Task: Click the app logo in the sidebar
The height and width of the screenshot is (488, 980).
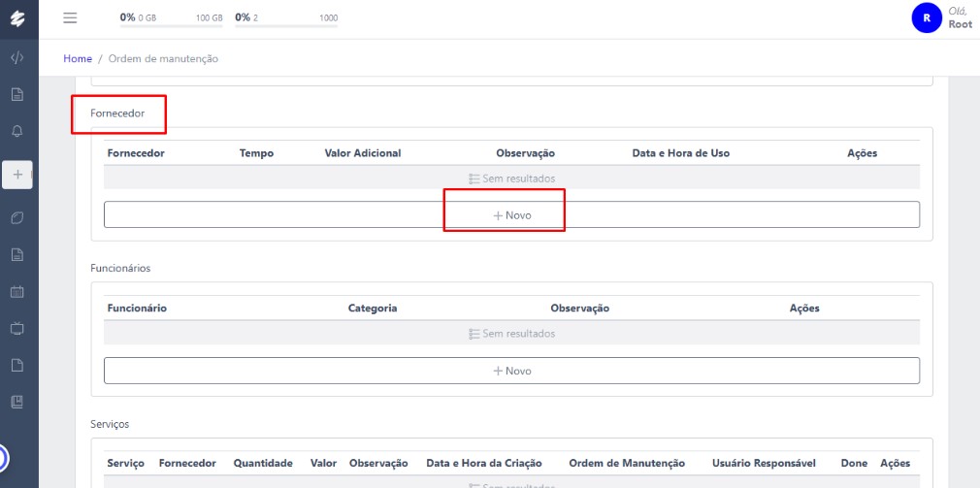Action: coord(17,18)
